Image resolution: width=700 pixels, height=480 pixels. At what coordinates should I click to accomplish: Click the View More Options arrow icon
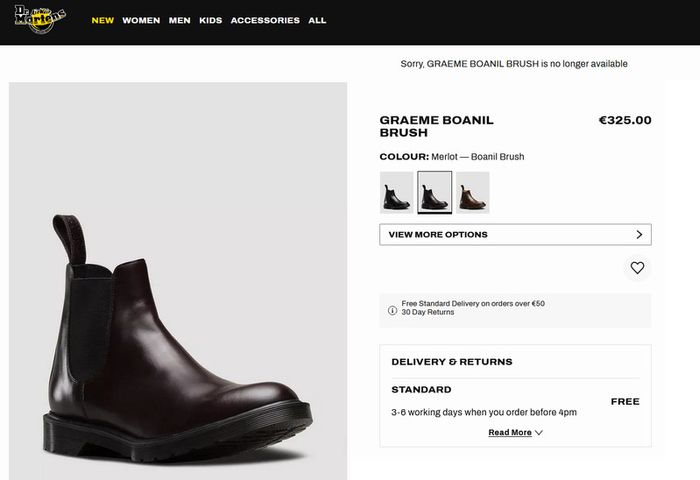click(x=639, y=234)
